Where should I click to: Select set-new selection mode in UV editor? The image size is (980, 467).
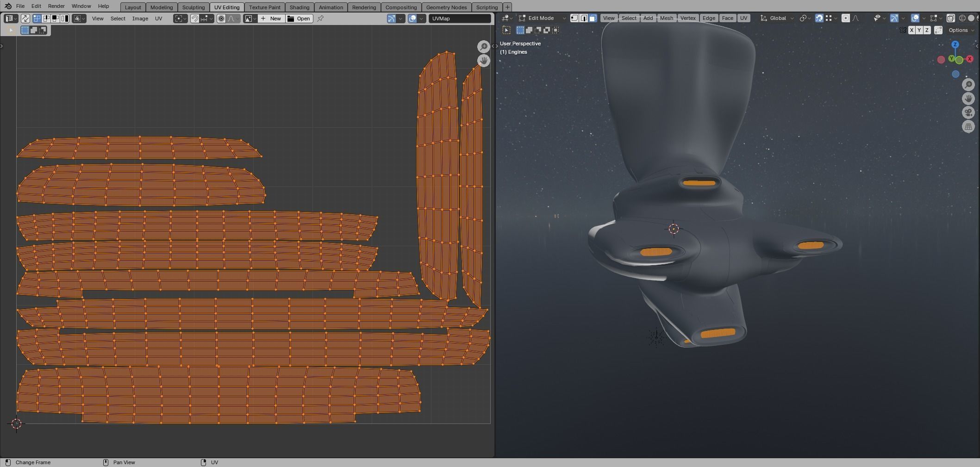pos(25,30)
